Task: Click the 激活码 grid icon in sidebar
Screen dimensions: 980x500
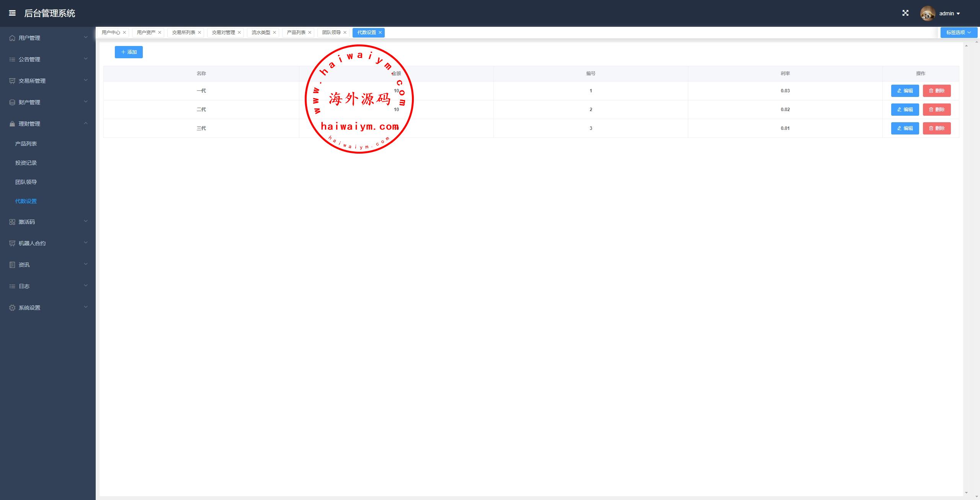Action: click(12, 222)
